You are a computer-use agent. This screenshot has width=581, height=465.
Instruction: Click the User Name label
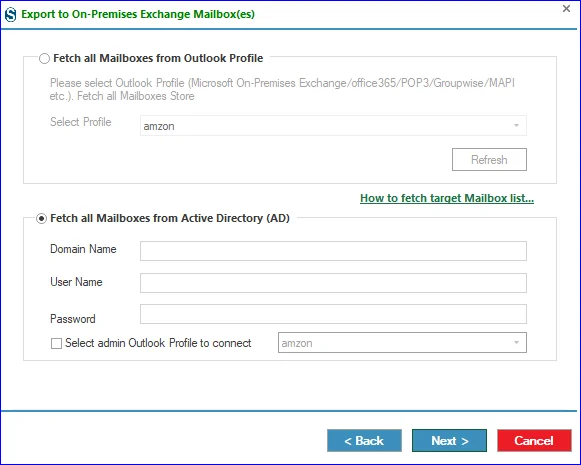76,282
